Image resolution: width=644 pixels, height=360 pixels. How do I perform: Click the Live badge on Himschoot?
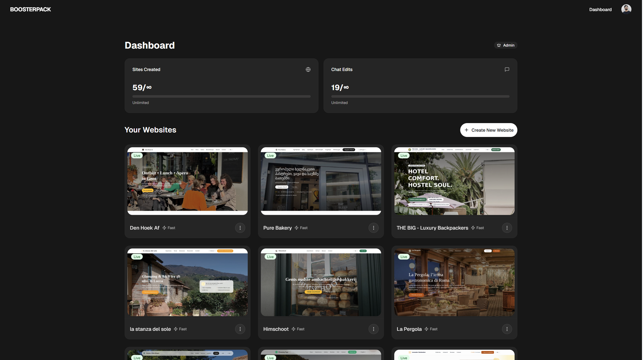tap(270, 257)
